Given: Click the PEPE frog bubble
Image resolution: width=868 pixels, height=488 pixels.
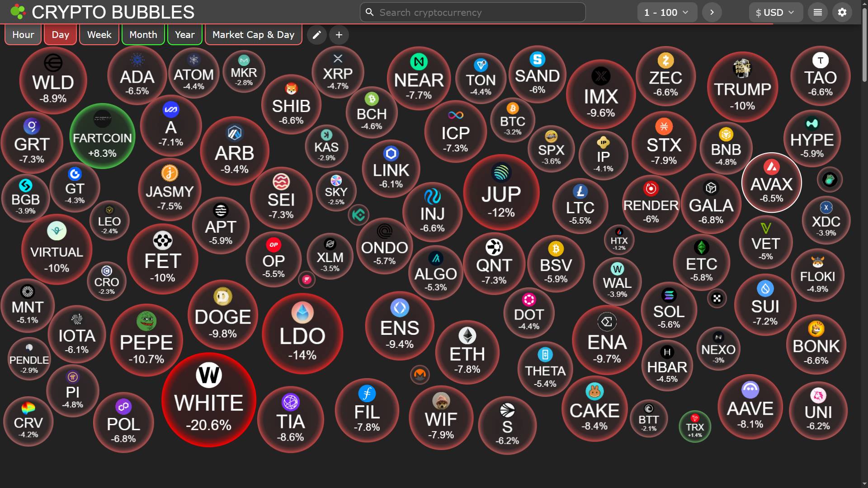Looking at the screenshot, I should [146, 340].
